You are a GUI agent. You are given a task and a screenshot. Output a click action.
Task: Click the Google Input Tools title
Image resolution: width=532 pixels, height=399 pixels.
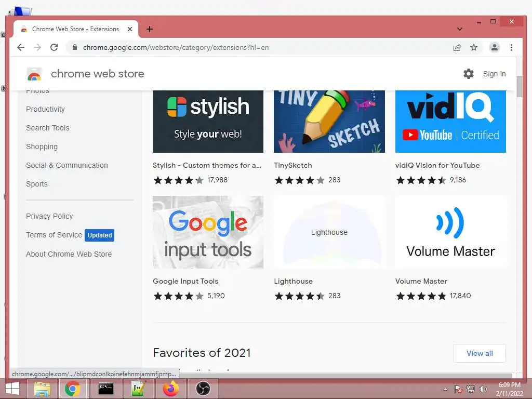tap(185, 281)
